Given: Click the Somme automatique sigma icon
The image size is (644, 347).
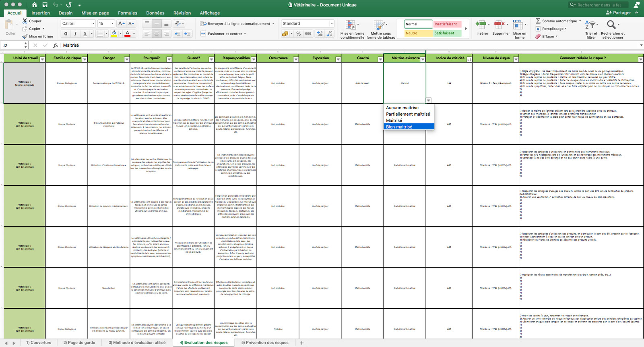Looking at the screenshot, I should tap(538, 21).
